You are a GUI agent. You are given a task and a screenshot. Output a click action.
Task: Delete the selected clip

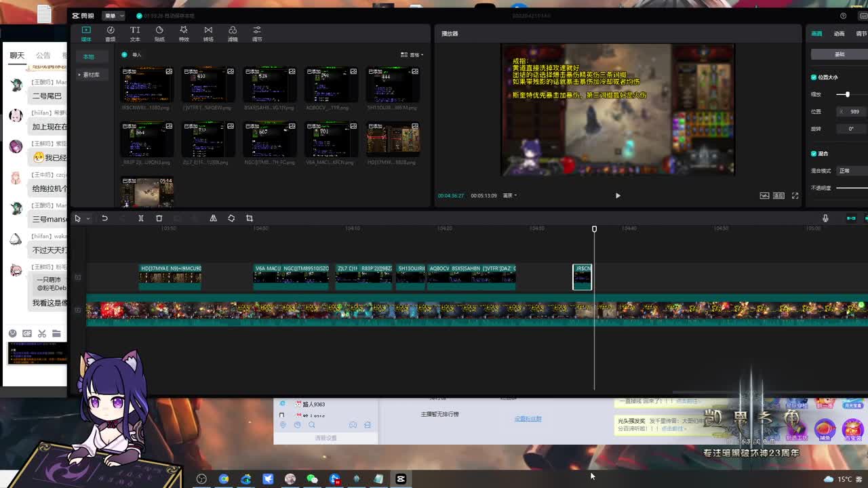tap(159, 218)
